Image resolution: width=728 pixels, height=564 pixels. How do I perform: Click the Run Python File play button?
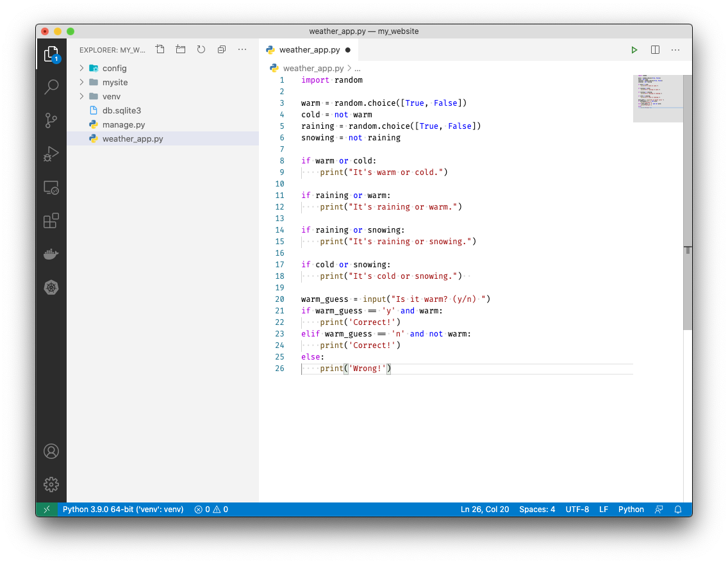[x=634, y=50]
